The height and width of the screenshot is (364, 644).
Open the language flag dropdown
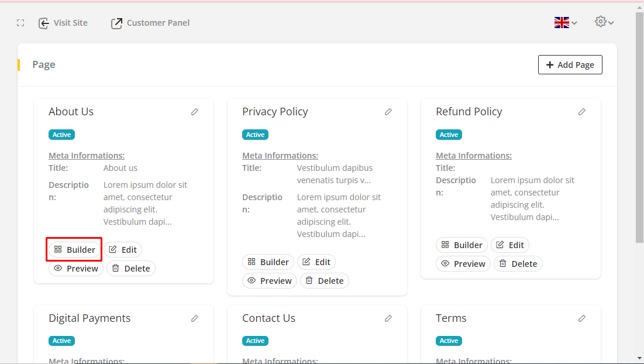565,23
